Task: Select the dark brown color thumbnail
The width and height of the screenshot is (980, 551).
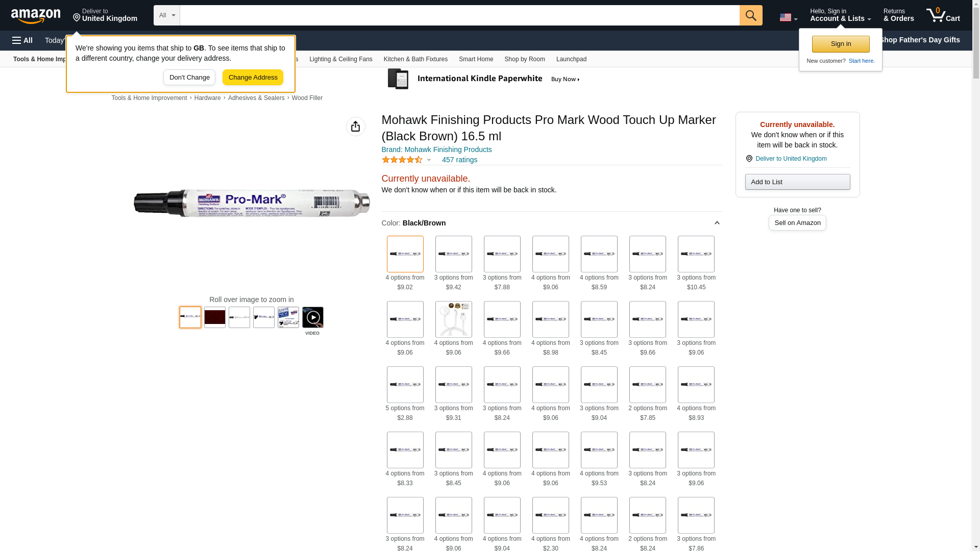Action: [215, 317]
